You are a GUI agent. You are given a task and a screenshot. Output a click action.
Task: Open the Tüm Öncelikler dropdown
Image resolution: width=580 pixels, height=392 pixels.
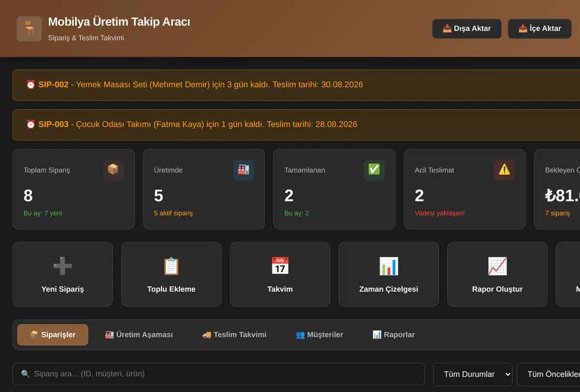pos(549,374)
